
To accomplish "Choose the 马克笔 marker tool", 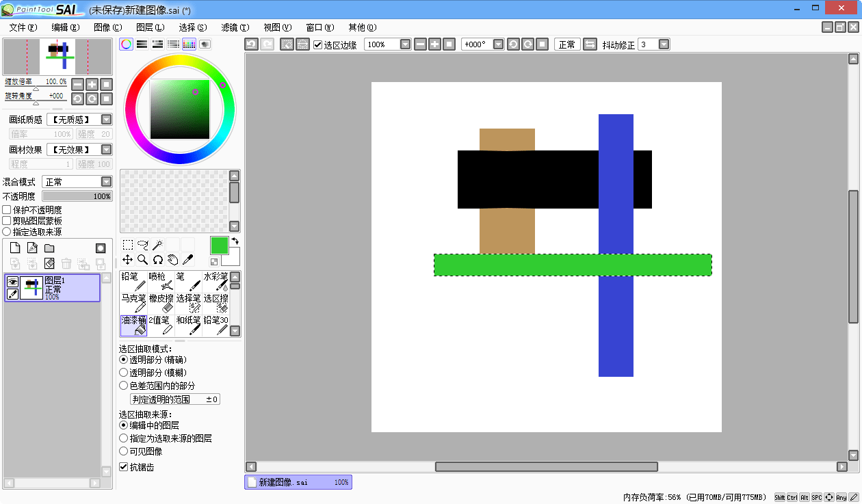I will coord(134,302).
